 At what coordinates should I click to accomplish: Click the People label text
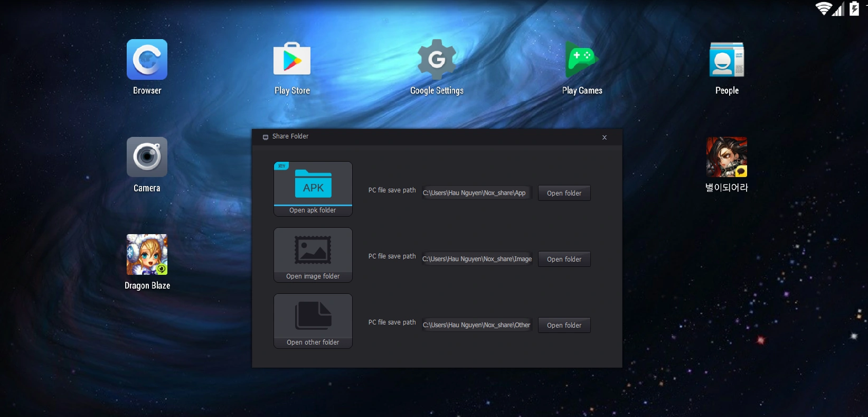click(727, 91)
